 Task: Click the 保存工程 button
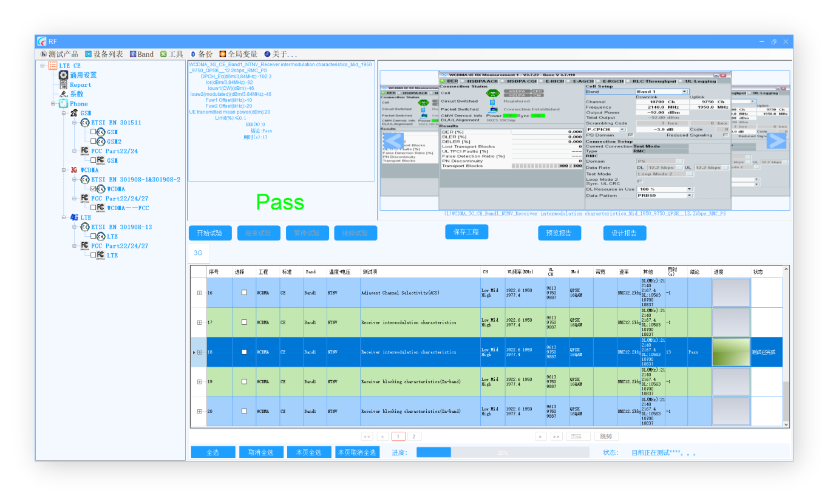point(466,231)
